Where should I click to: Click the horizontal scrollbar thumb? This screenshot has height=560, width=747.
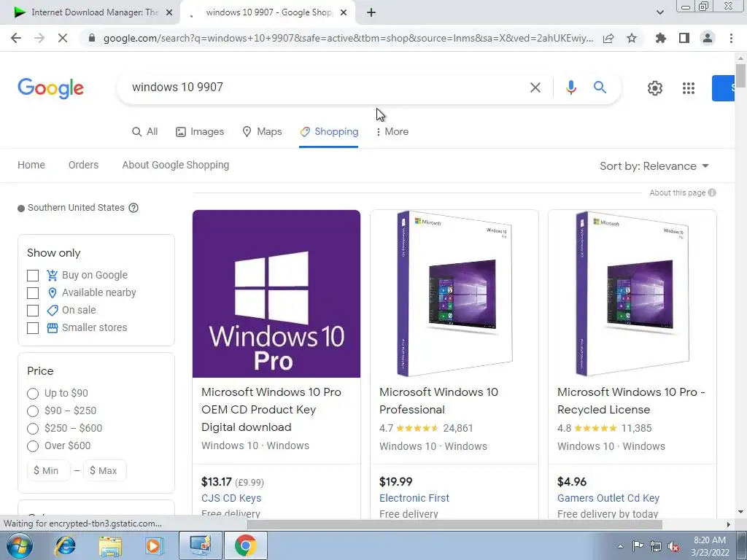point(455,524)
